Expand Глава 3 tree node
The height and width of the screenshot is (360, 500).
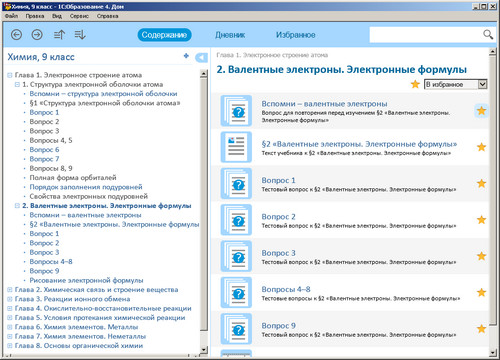[10, 299]
